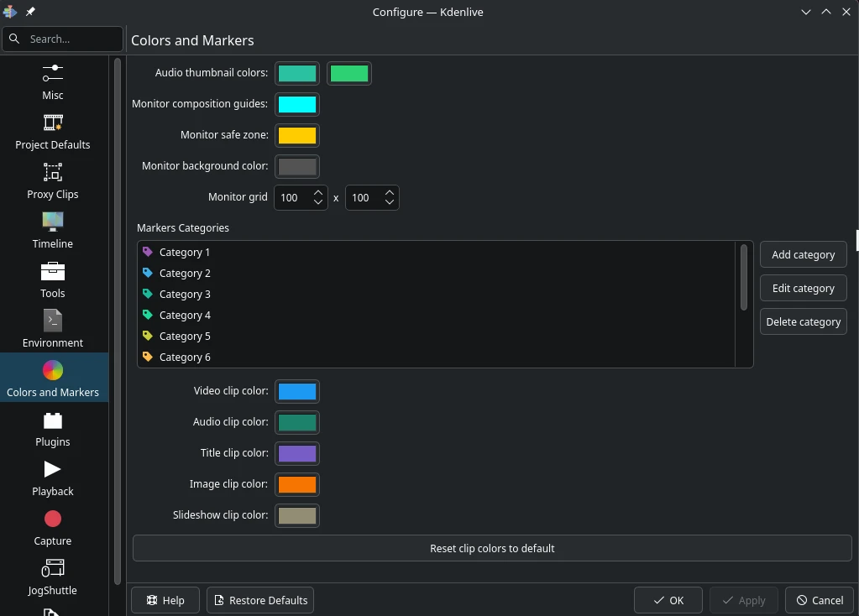
Task: Click the orange tag icon of Category 6
Action: [148, 357]
